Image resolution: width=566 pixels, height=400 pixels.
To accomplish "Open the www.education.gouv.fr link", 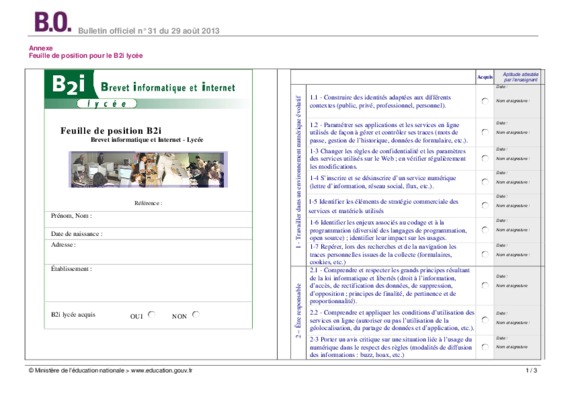I will tap(161, 370).
